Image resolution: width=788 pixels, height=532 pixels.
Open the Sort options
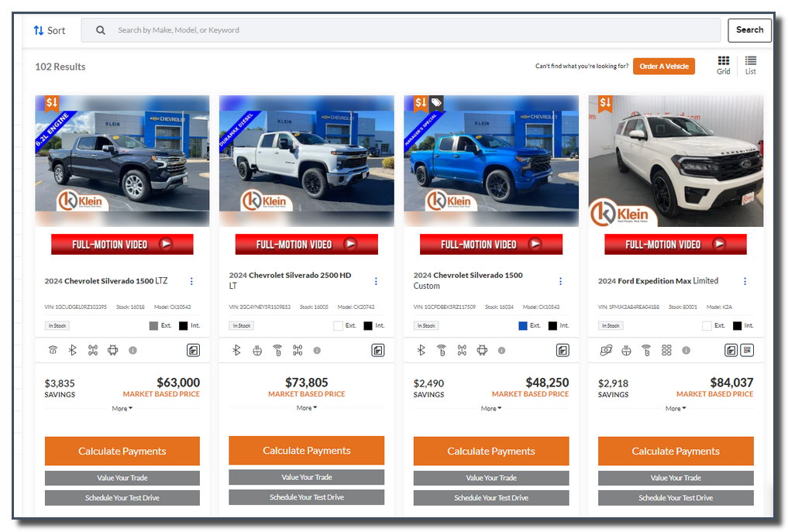point(50,30)
